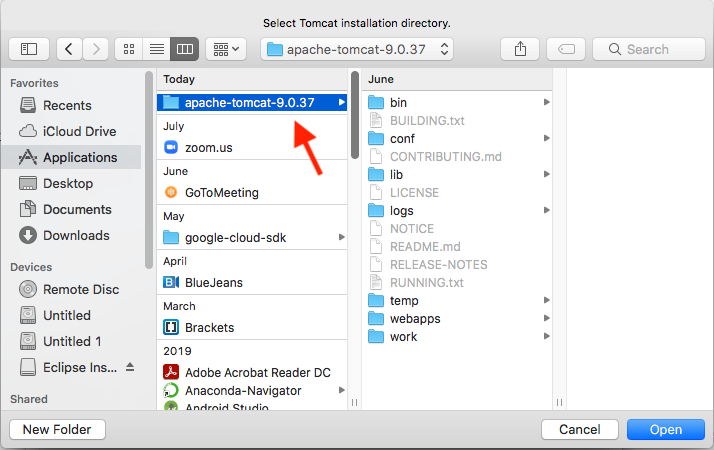Select the google-cloud-sdk folder
This screenshot has height=450, width=714.
coord(252,237)
